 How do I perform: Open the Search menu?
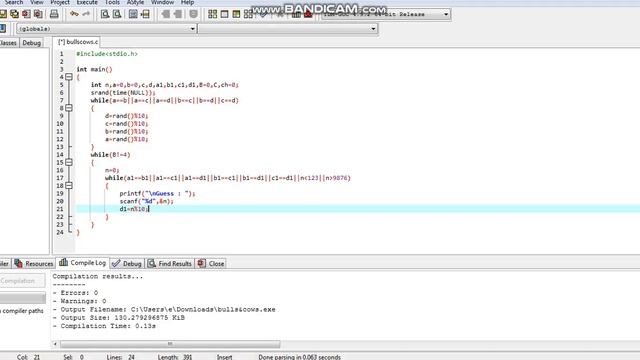pyautogui.click(x=13, y=2)
